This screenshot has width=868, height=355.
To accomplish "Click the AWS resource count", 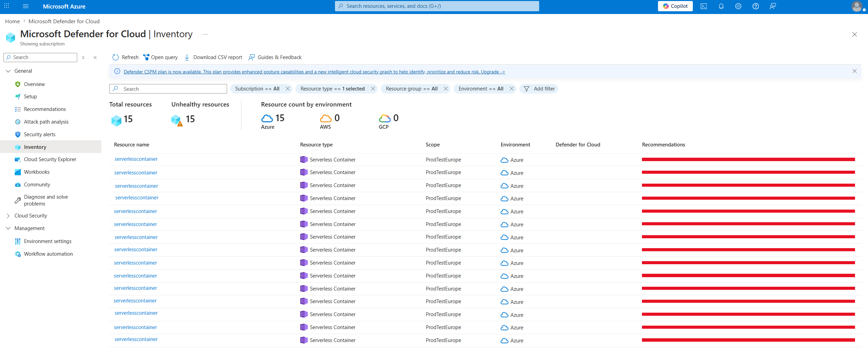I will point(337,118).
